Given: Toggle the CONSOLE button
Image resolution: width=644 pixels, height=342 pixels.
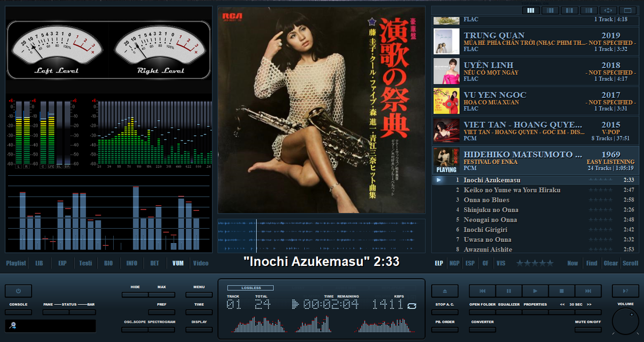Looking at the screenshot, I should [x=19, y=312].
